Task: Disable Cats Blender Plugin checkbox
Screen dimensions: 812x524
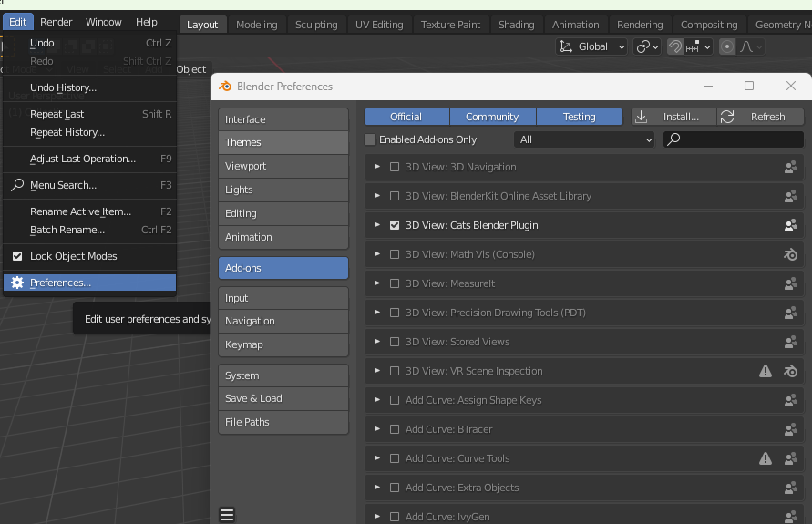Action: click(x=395, y=225)
